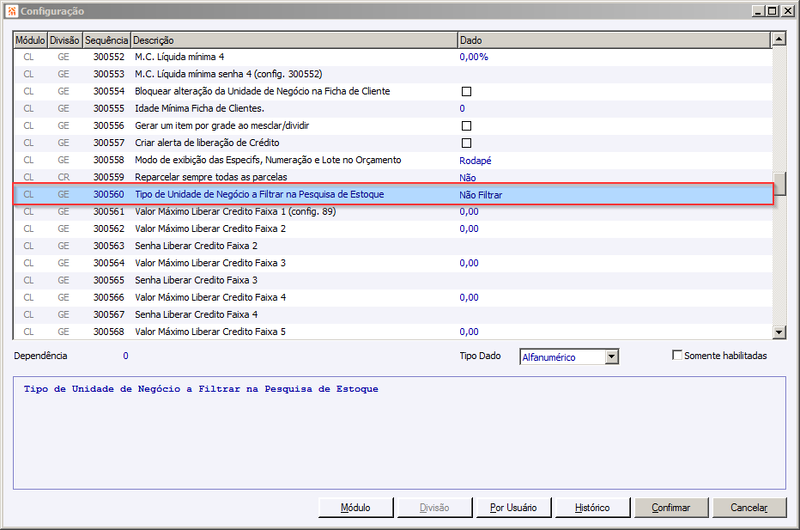Click the vertical scrollbar thumb
The height and width of the screenshot is (530, 800).
point(779,184)
